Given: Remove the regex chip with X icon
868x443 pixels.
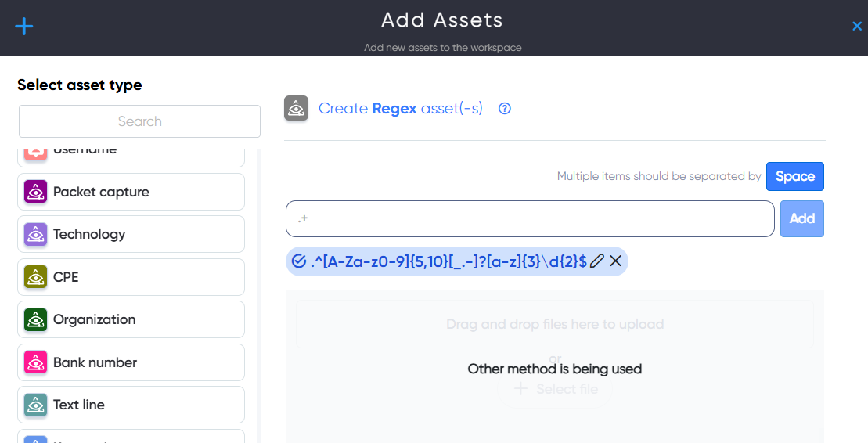Looking at the screenshot, I should click(x=615, y=261).
